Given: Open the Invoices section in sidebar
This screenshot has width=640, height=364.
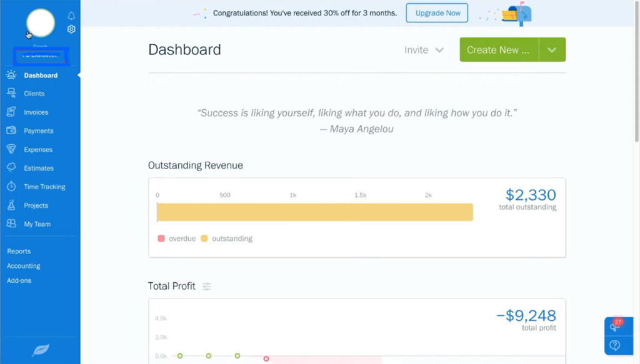Looking at the screenshot, I should [36, 112].
